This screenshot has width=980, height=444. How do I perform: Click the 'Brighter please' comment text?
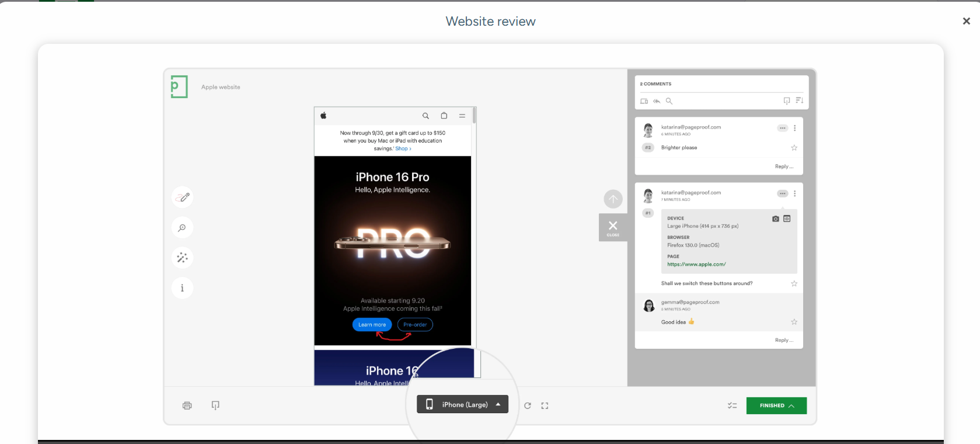click(x=679, y=148)
